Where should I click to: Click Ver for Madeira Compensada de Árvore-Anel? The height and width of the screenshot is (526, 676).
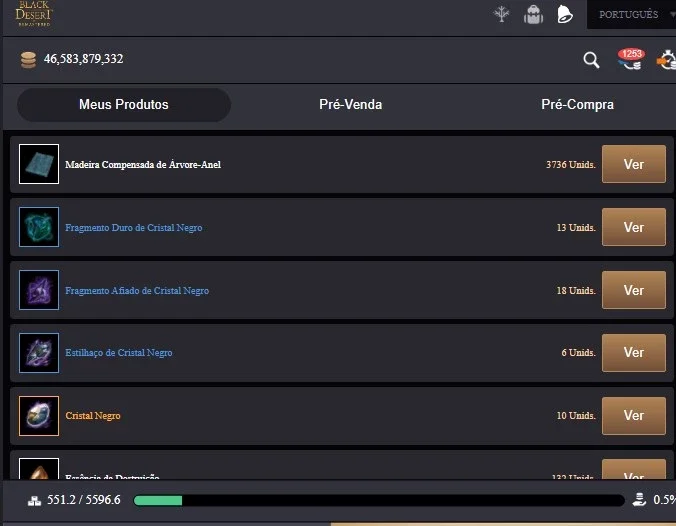tap(634, 164)
